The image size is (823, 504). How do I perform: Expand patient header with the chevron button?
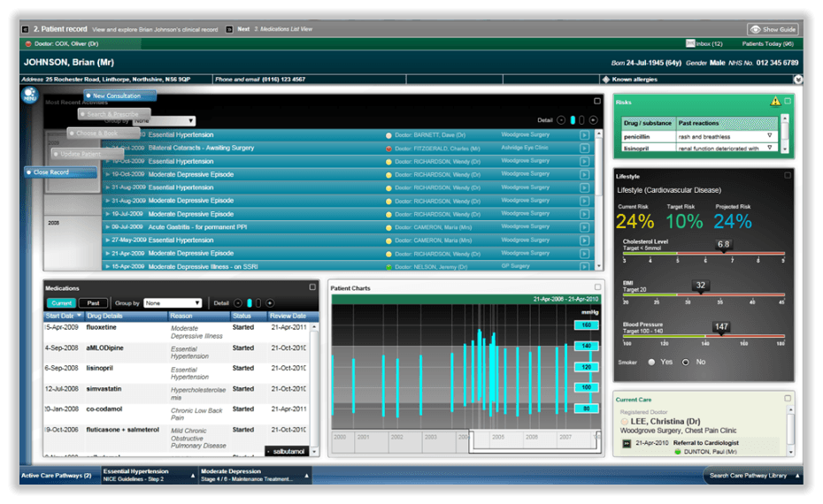[x=797, y=80]
